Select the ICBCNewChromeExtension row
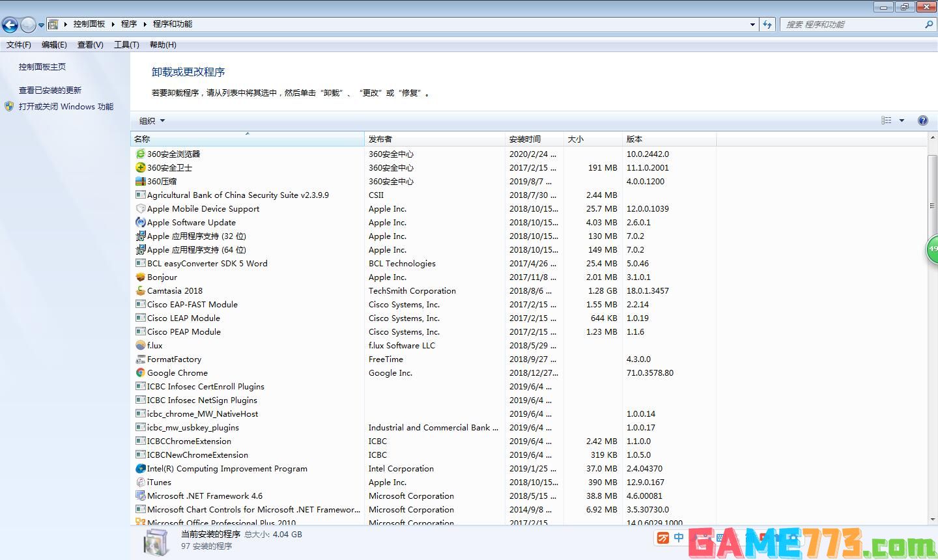 tap(423, 455)
